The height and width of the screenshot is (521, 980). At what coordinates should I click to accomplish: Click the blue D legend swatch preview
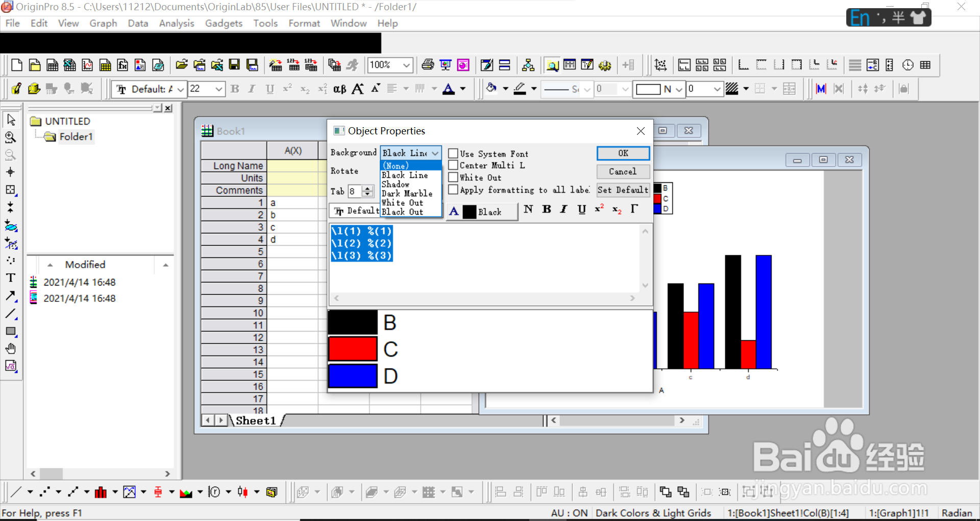click(x=353, y=376)
